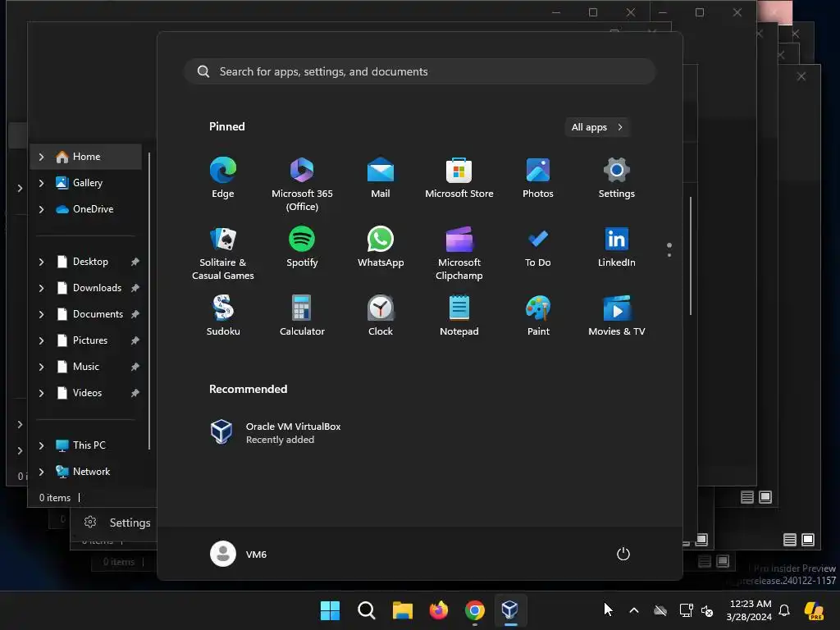Image resolution: width=840 pixels, height=630 pixels.
Task: Launch Firefox from taskbar
Action: (438, 610)
